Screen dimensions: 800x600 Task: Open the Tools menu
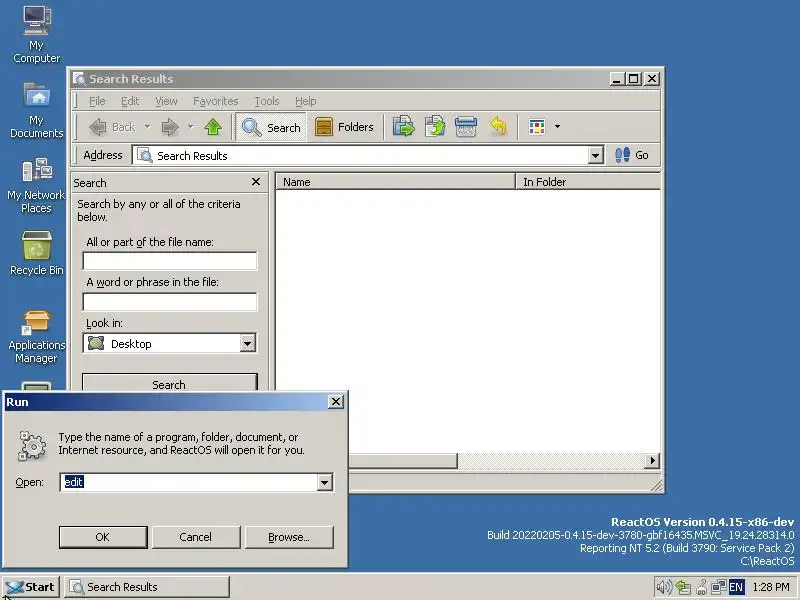tap(267, 101)
